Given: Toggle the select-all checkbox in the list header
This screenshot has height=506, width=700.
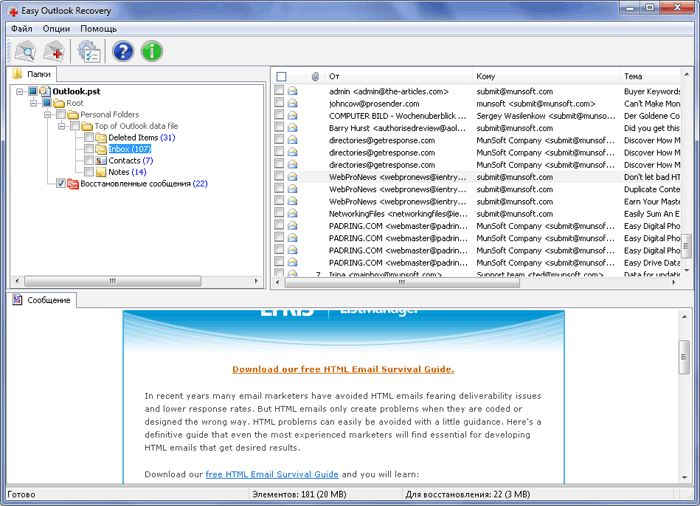Looking at the screenshot, I should coord(281,76).
